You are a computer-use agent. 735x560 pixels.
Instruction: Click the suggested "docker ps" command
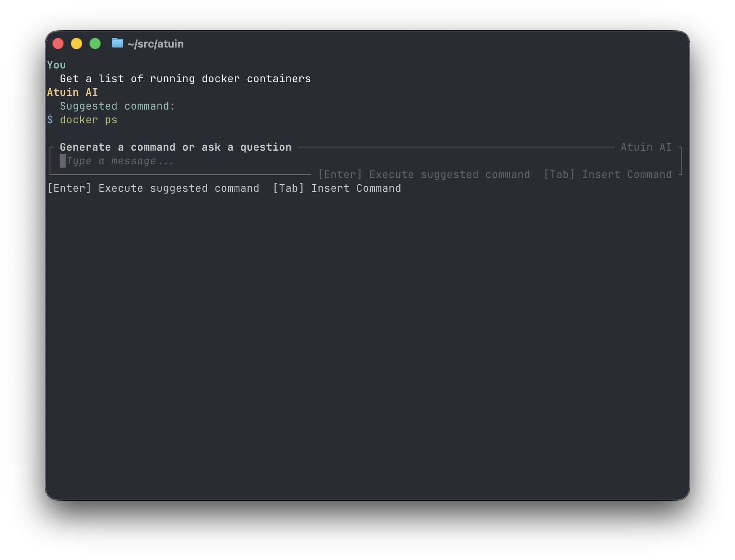coord(89,120)
